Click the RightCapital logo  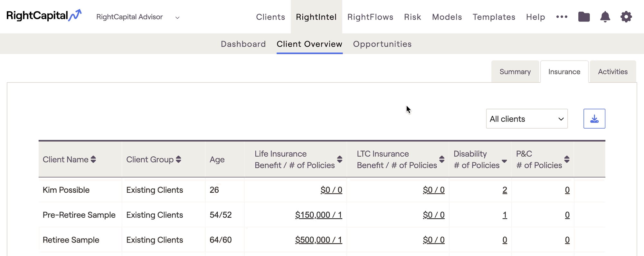click(x=44, y=16)
